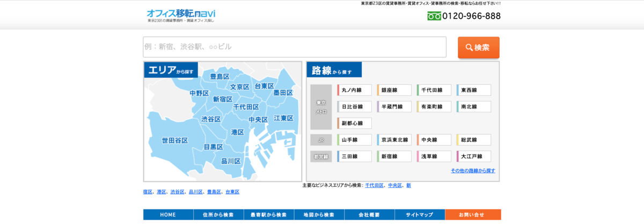Choose the 半蔵門線 line button
Screen dimensions: 644x224
394,106
